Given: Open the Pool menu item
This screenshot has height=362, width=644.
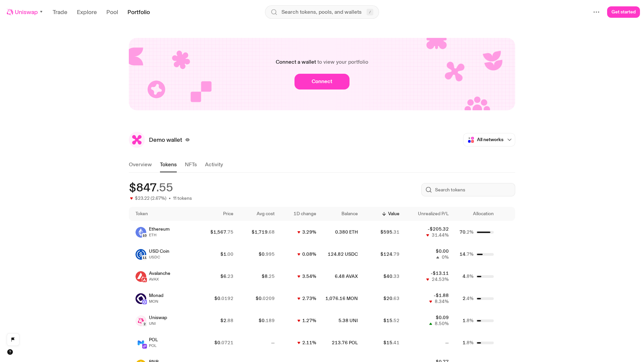Looking at the screenshot, I should click(x=112, y=12).
